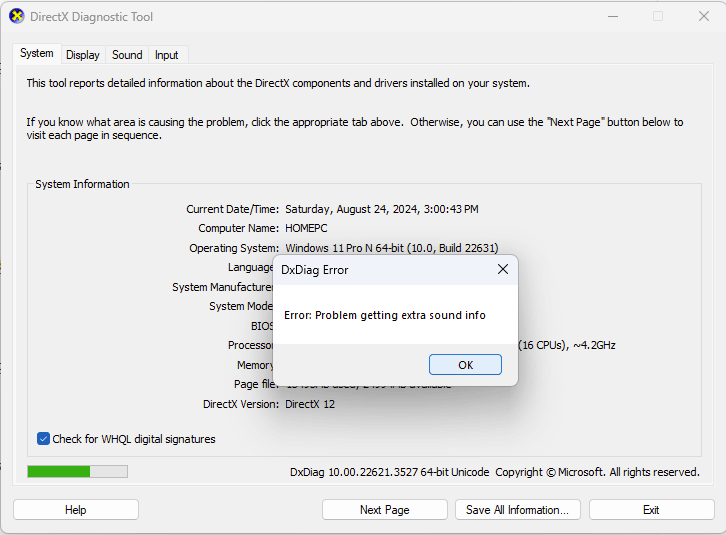The width and height of the screenshot is (726, 535).
Task: Close the DirectX Diagnostic Tool window
Action: (x=704, y=16)
